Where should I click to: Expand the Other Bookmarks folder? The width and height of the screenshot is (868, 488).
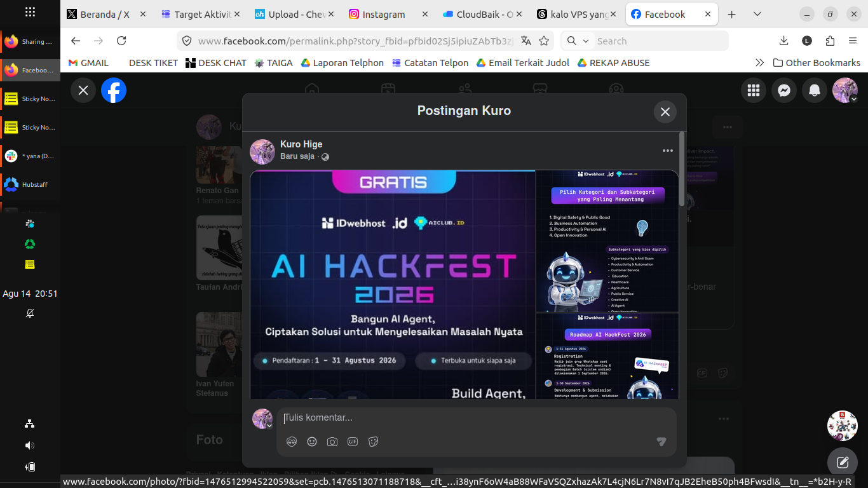coord(817,63)
